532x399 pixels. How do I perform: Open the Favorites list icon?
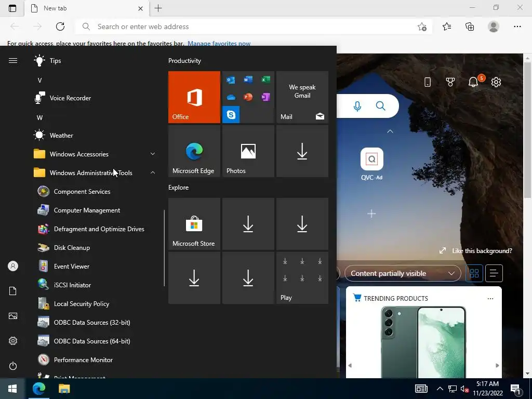(447, 26)
